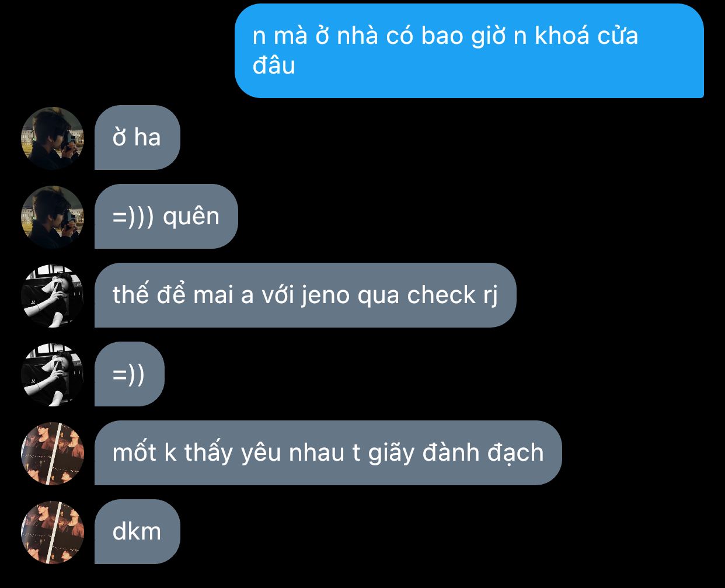Click 'đâu' on the blue bubble's second line

click(274, 65)
